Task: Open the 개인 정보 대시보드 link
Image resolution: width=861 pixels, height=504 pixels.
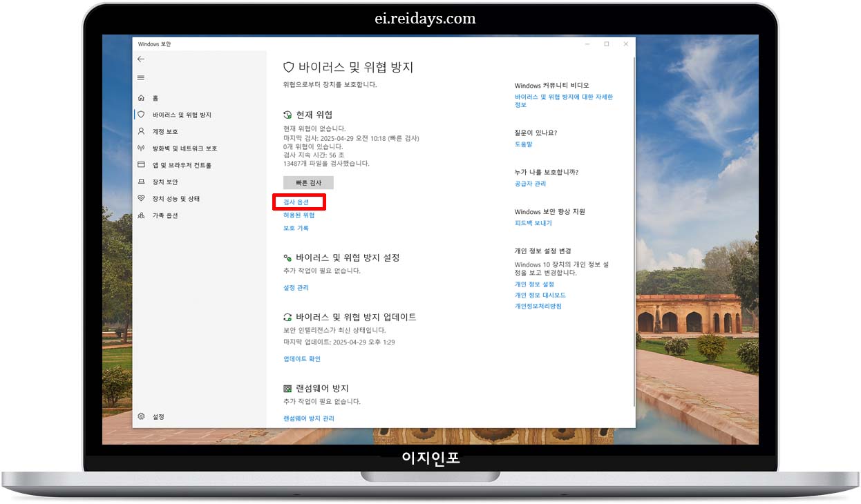Action: click(540, 295)
